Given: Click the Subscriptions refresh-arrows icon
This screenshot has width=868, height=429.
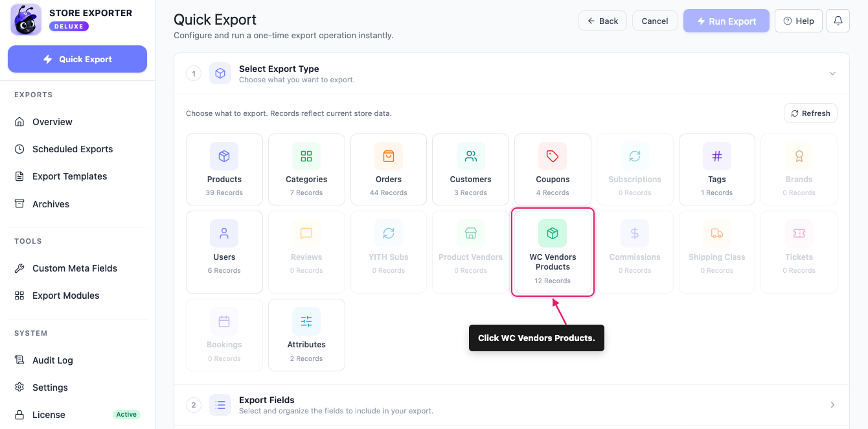Looking at the screenshot, I should tap(635, 156).
